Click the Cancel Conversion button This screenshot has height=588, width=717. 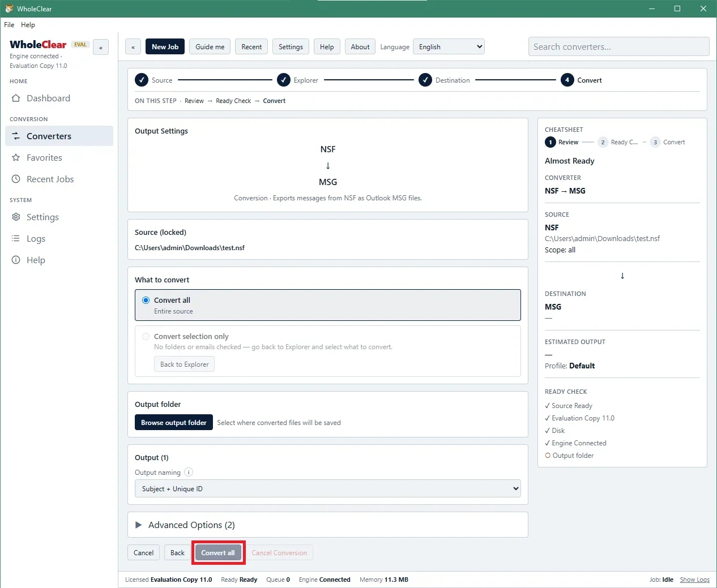point(279,553)
